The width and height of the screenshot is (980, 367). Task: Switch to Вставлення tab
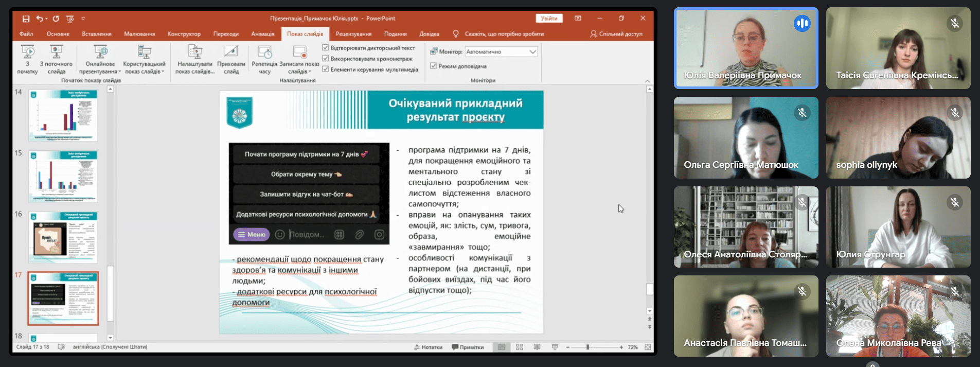pos(97,34)
